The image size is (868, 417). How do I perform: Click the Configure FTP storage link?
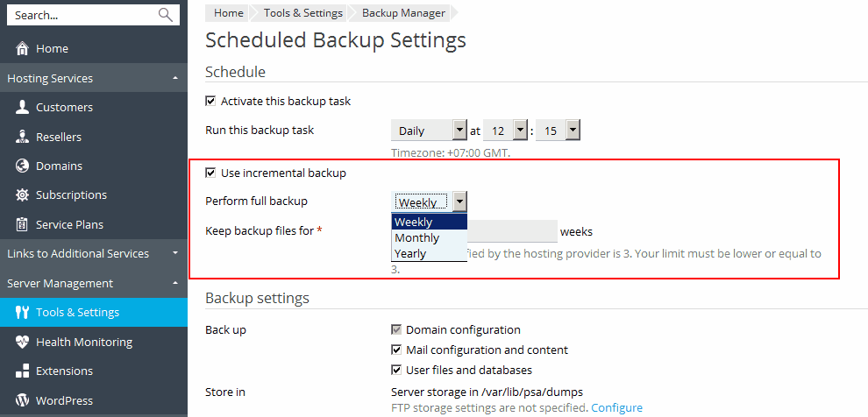click(x=616, y=408)
